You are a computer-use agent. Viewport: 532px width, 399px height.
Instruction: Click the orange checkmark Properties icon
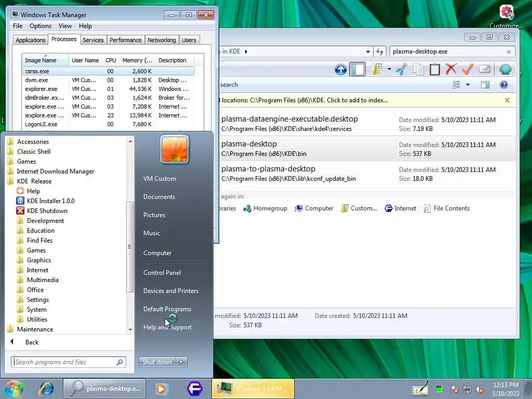468,69
